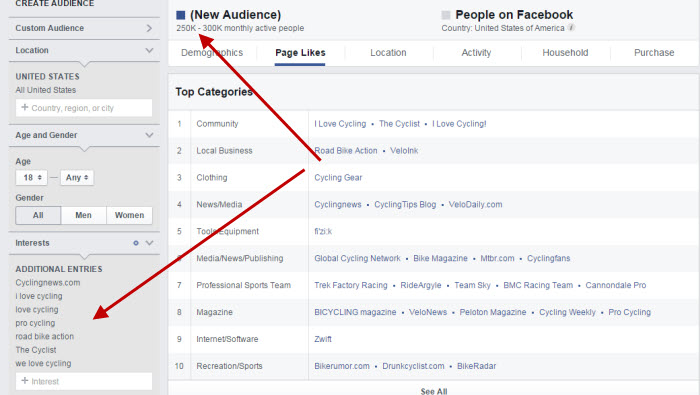Click the 'road bike action' interest entry
The height and width of the screenshot is (395, 700).
[x=45, y=336]
